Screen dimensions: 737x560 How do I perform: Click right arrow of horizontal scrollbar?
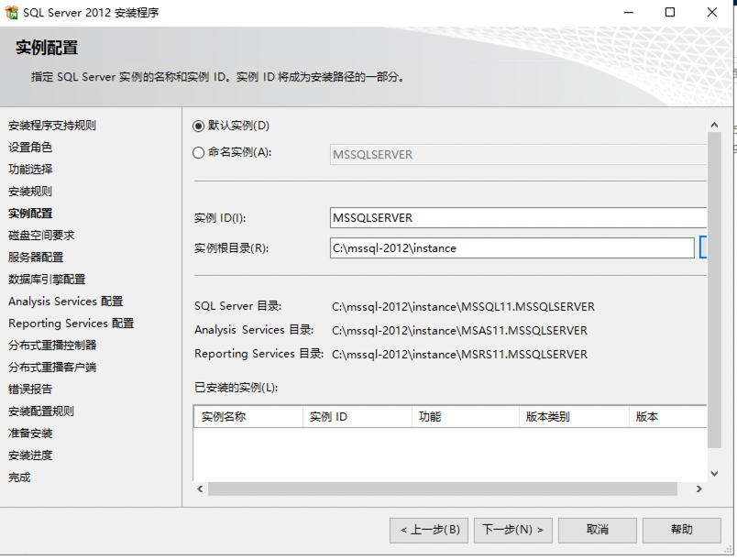click(700, 490)
